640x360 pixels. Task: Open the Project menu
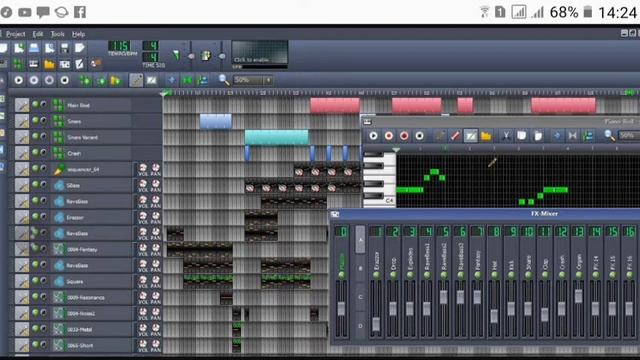(x=16, y=34)
